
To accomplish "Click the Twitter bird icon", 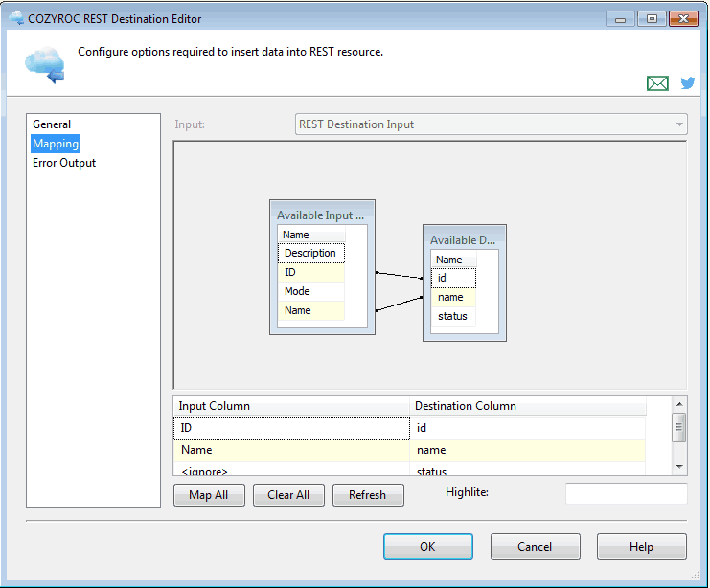I will (688, 82).
